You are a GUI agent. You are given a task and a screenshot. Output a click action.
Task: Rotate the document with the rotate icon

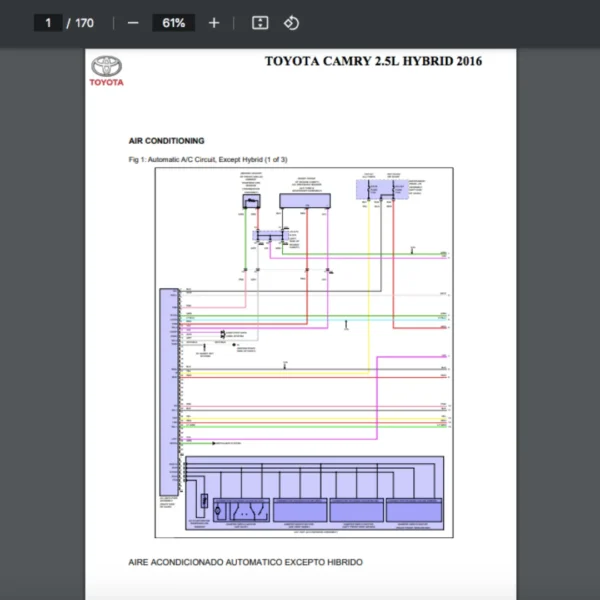pyautogui.click(x=291, y=23)
